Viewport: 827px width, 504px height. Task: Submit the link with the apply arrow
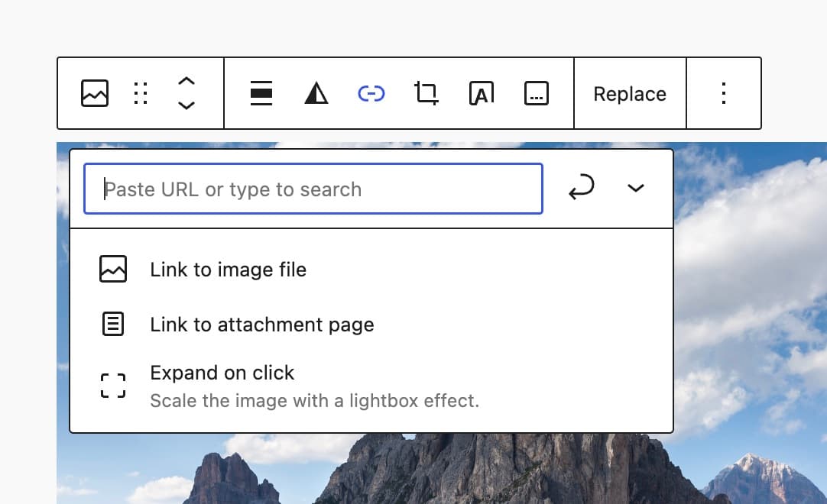[582, 188]
